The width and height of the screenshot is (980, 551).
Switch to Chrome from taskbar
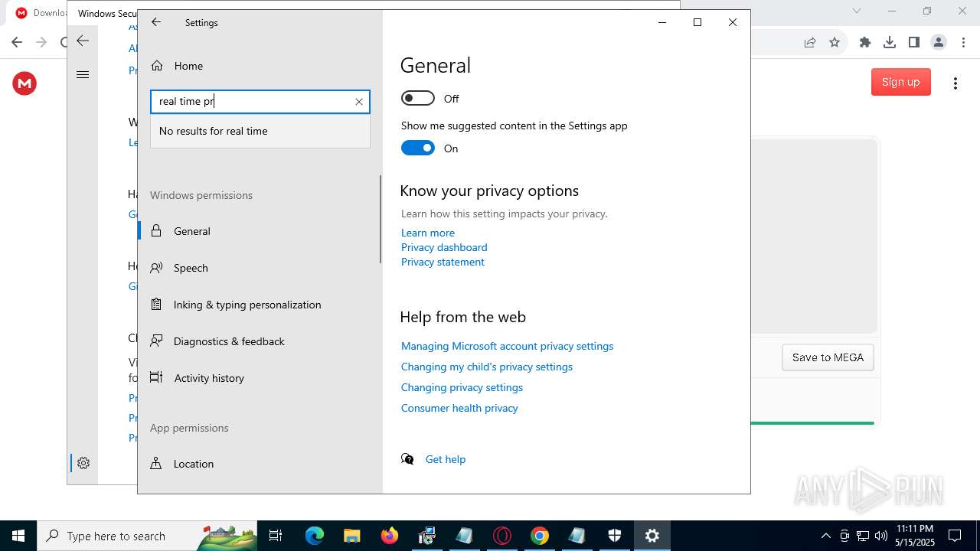(540, 536)
